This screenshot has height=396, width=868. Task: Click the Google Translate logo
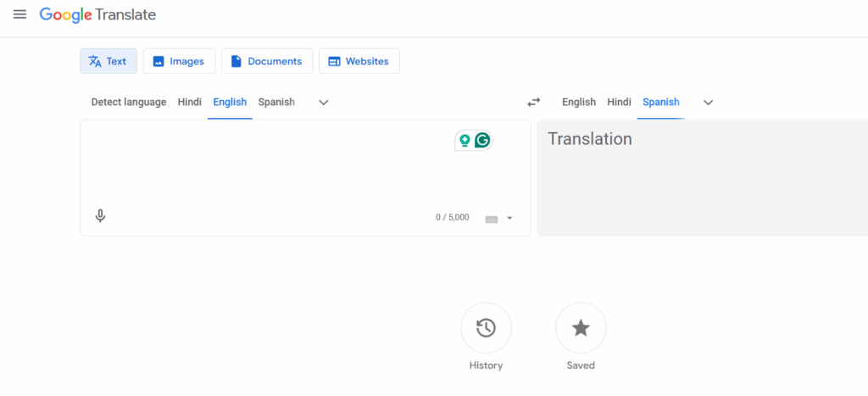pyautogui.click(x=97, y=14)
